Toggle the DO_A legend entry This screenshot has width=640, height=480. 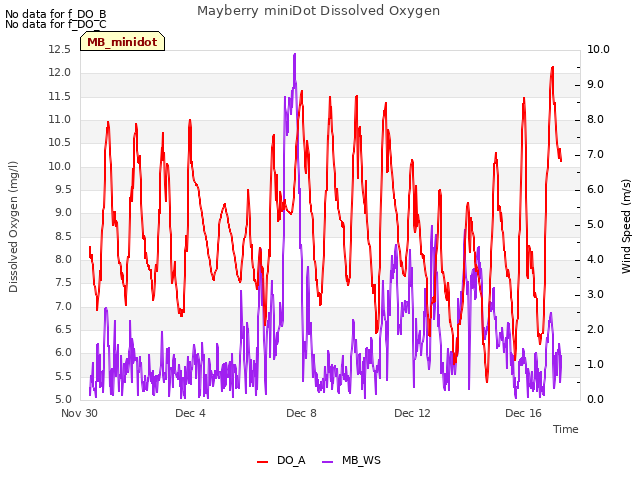(x=281, y=461)
